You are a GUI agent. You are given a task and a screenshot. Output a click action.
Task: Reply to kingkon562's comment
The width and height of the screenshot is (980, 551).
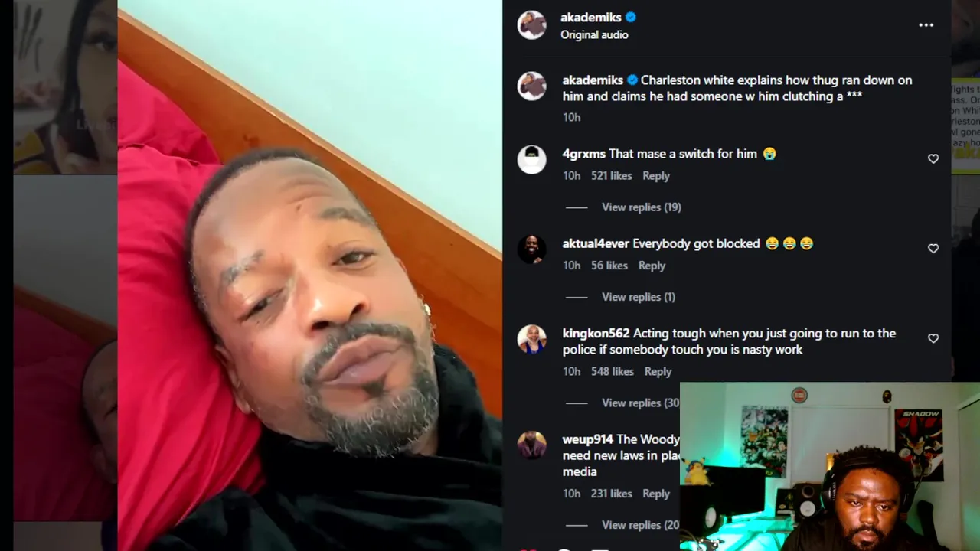click(658, 372)
